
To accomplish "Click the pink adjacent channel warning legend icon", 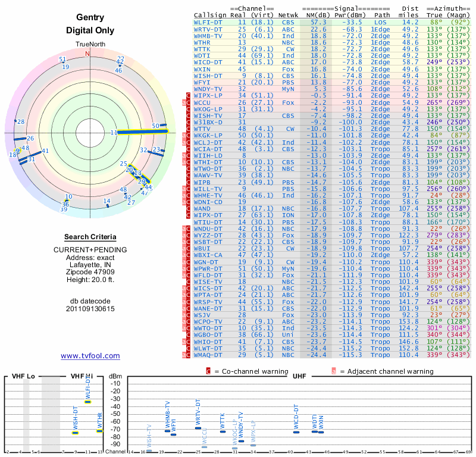I will pos(334,371).
